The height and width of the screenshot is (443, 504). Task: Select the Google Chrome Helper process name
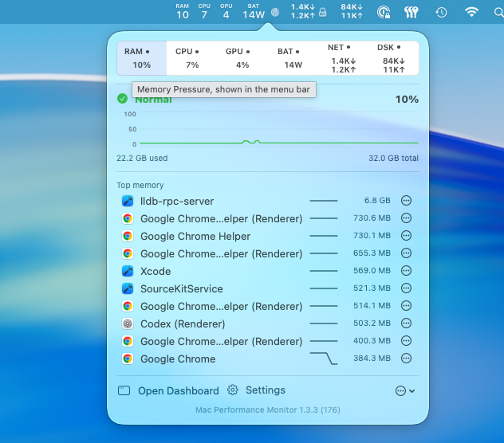(x=195, y=237)
